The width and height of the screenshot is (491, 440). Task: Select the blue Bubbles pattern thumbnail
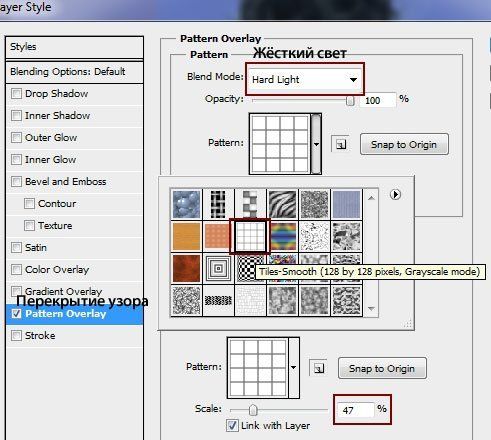(186, 204)
